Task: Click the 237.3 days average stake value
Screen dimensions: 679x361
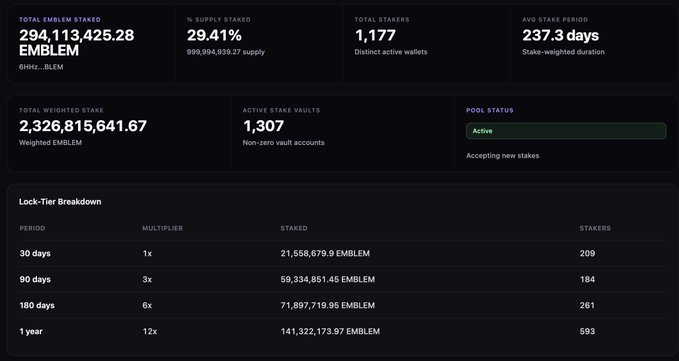Action: (560, 35)
